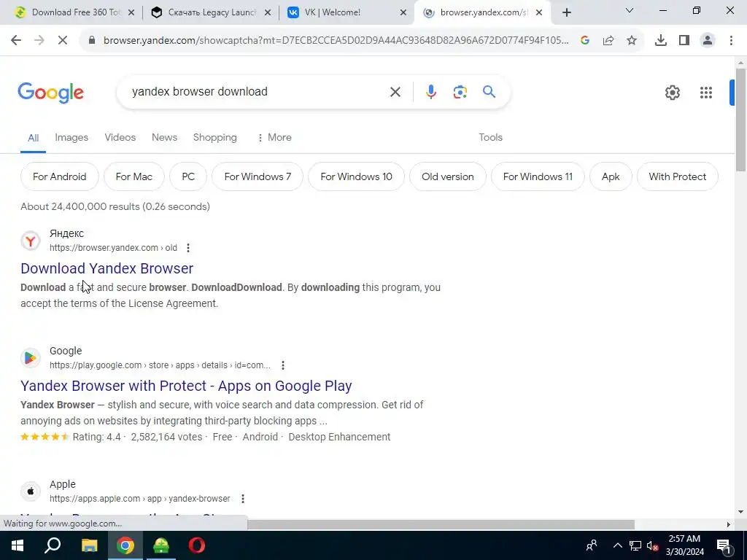Start voice search microphone

pos(430,92)
